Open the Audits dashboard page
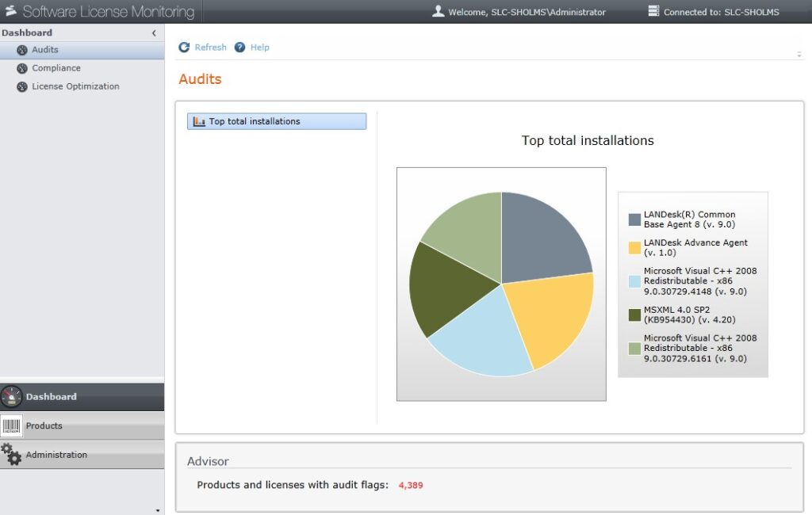812x515 pixels. pyautogui.click(x=82, y=50)
